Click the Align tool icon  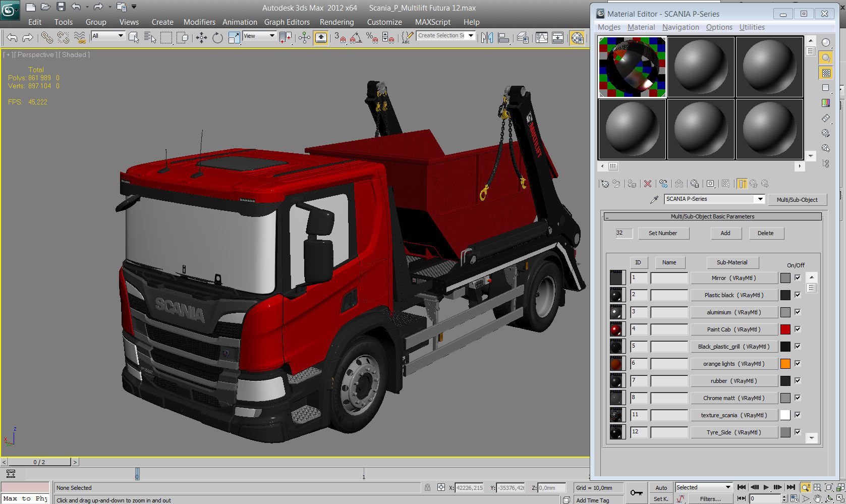(x=503, y=37)
